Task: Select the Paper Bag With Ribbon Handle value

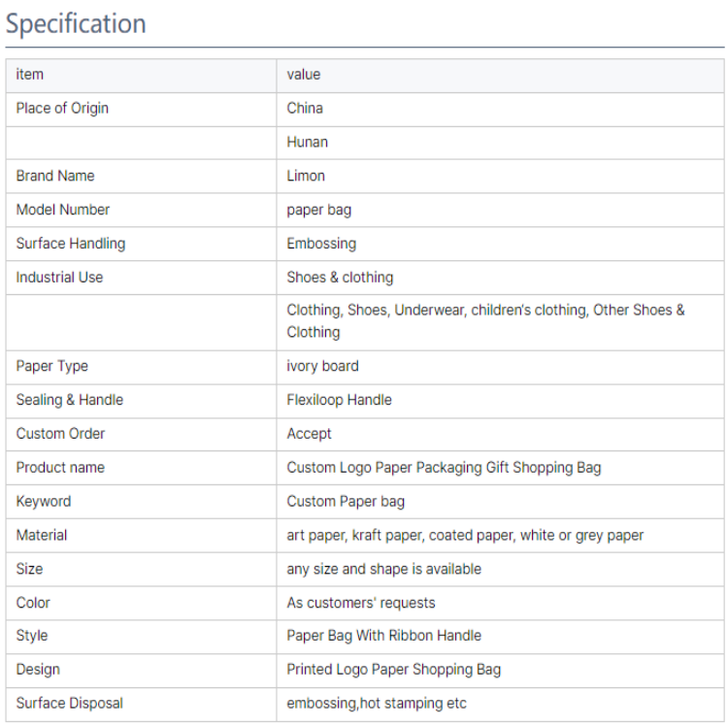Action: click(x=384, y=636)
